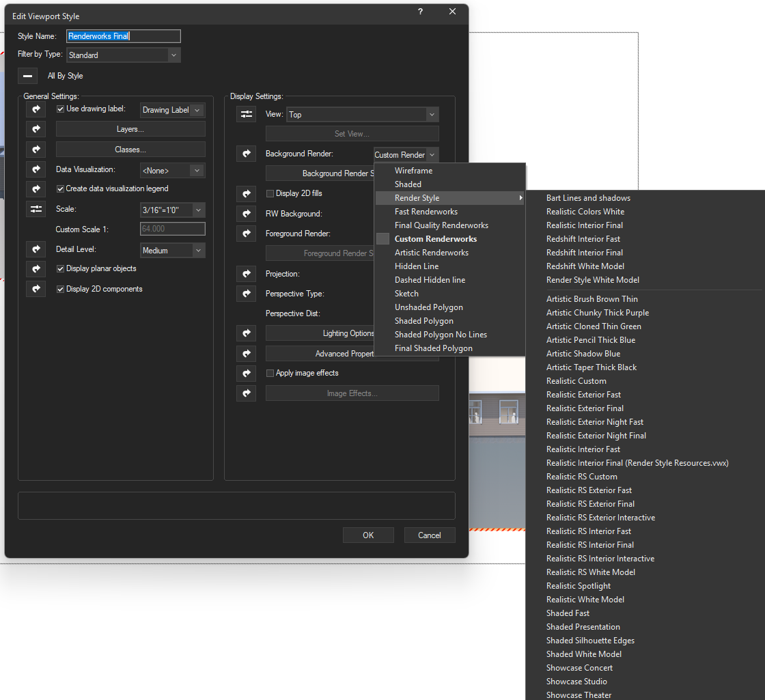Click the by-style arrow icon beside Classes button

point(36,149)
